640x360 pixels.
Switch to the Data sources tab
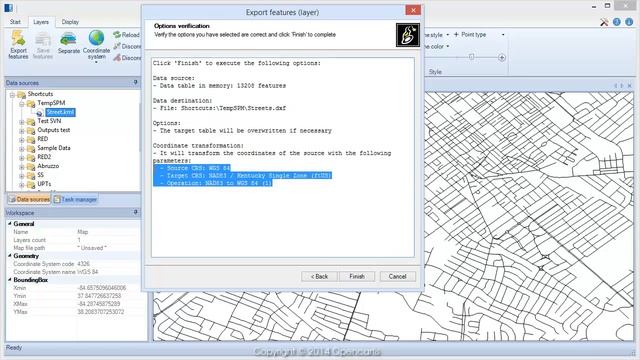(29, 199)
